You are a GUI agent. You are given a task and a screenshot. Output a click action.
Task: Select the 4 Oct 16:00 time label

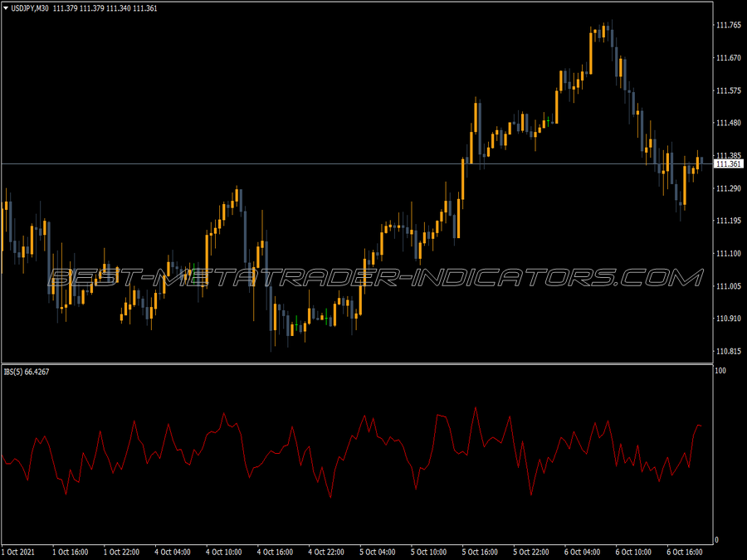(275, 552)
